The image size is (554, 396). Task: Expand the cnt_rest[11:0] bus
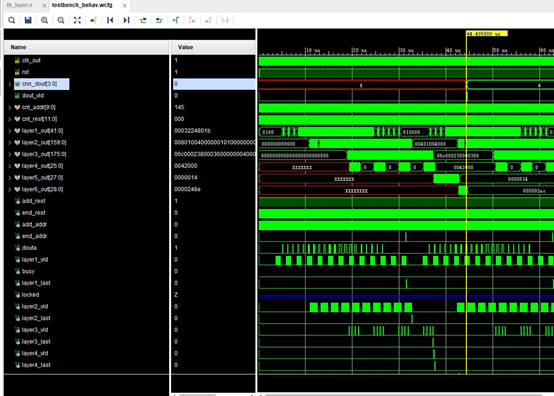click(x=10, y=119)
